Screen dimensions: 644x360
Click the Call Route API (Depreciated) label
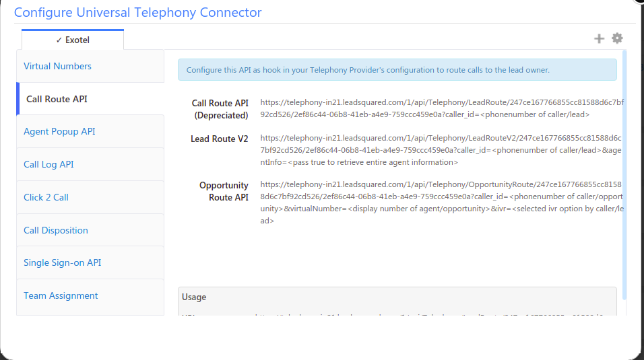tap(220, 109)
